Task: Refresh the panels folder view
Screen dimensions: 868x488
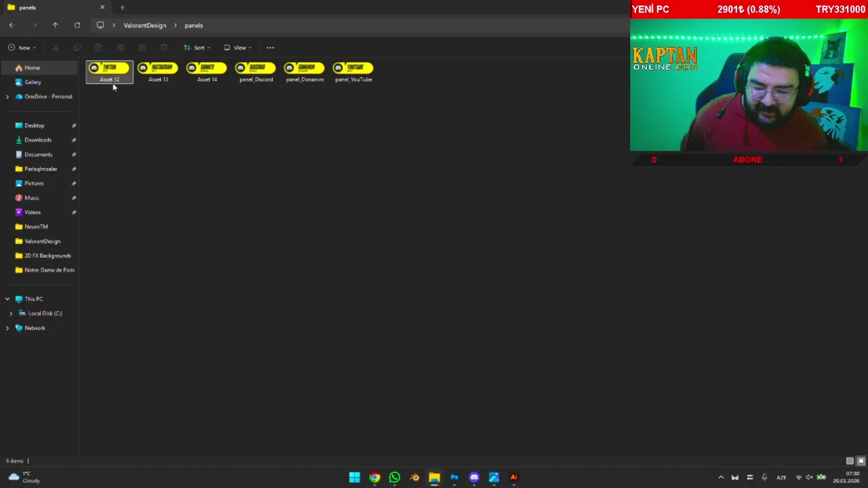Action: point(77,25)
